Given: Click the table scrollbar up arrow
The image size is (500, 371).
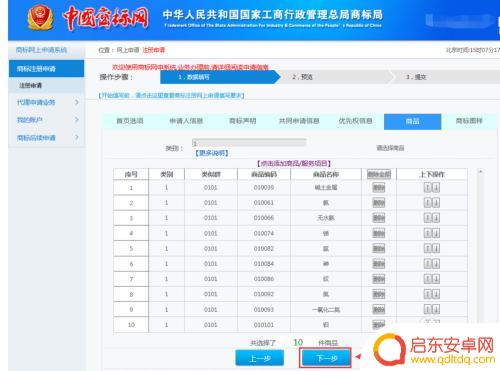Looking at the screenshot, I should tap(481, 172).
